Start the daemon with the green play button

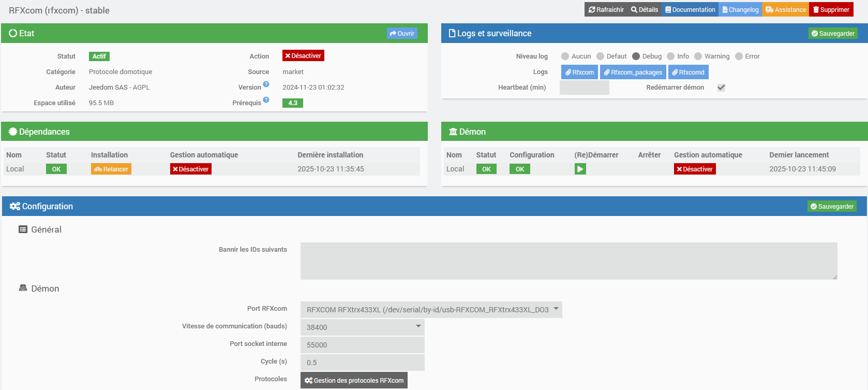(x=580, y=169)
